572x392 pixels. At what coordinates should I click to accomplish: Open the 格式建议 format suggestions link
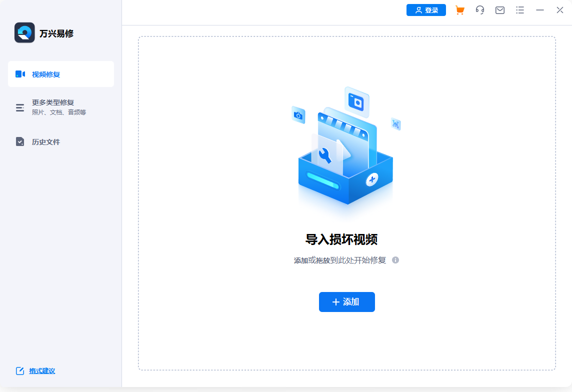[x=42, y=370]
